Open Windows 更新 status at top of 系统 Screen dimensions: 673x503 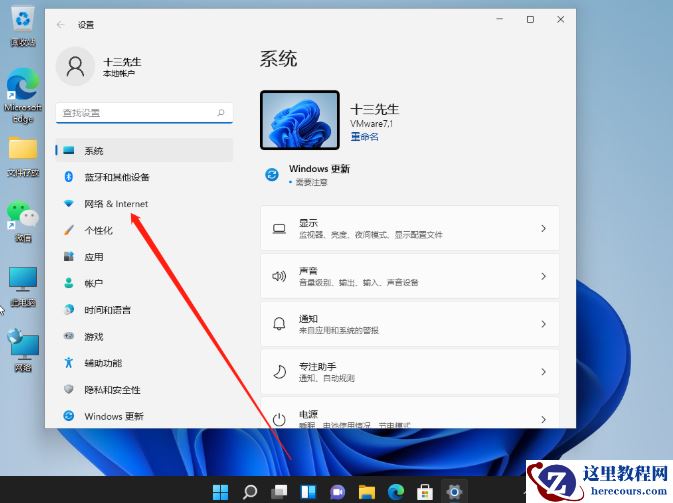[x=319, y=175]
